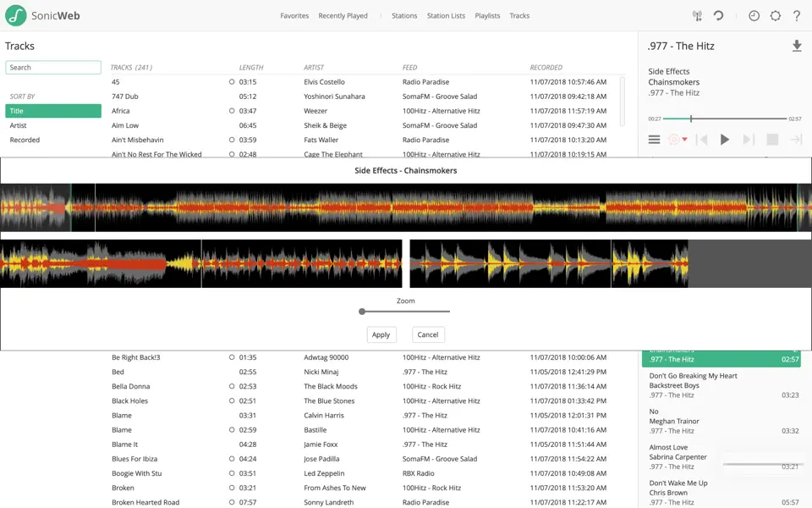Open the player hamburger menu icon

[654, 140]
